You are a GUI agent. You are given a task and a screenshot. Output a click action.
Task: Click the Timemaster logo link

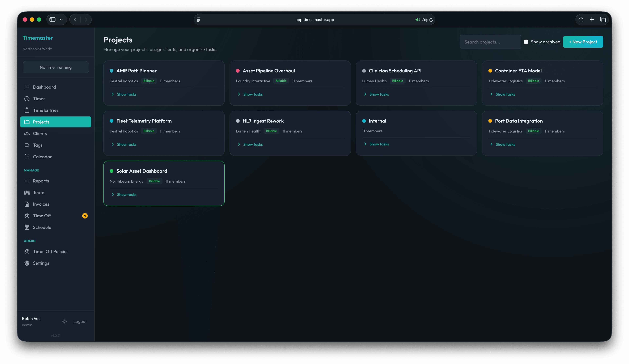(x=38, y=38)
